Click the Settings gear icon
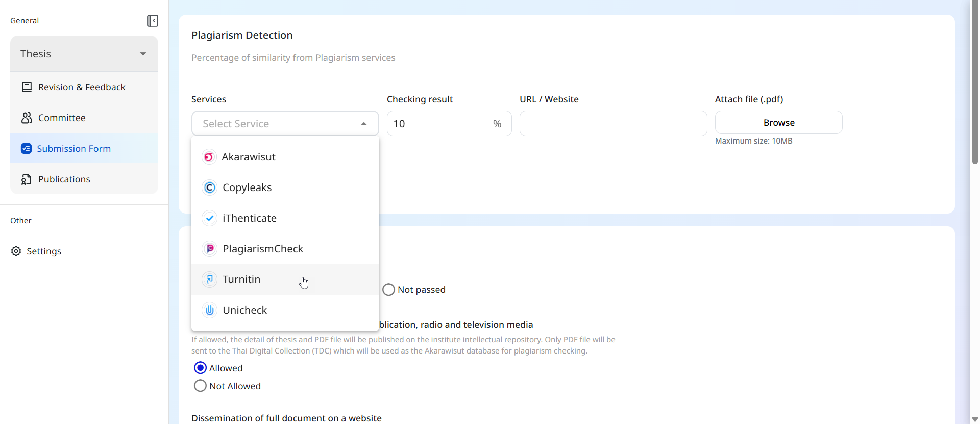Image resolution: width=980 pixels, height=424 pixels. pos(16,251)
